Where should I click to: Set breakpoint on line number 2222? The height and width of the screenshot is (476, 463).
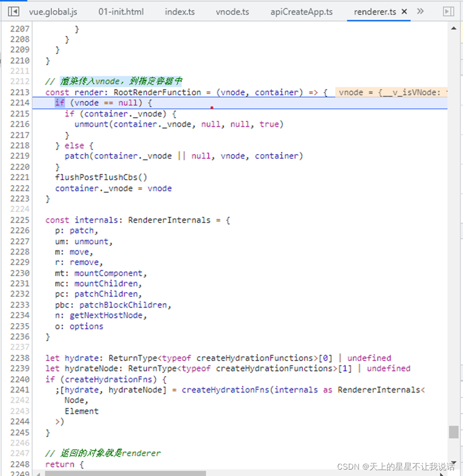pos(20,188)
